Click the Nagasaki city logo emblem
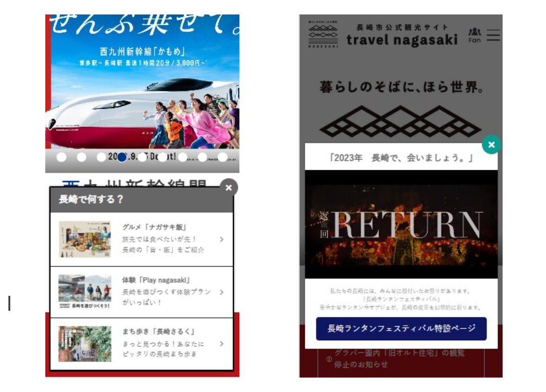The width and height of the screenshot is (546, 392). [323, 34]
